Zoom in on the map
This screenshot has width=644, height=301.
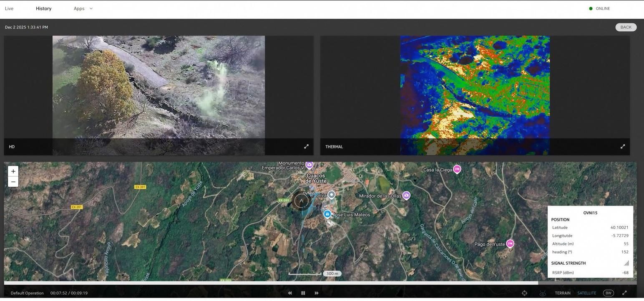(13, 171)
